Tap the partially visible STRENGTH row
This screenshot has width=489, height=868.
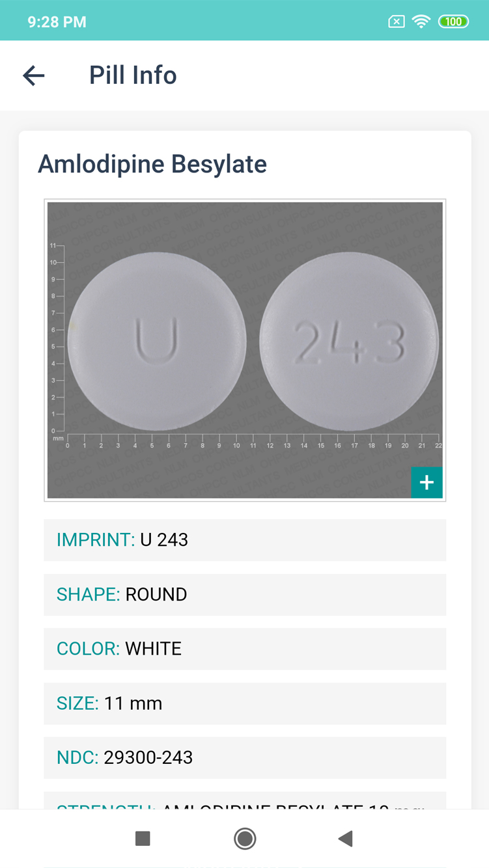[x=245, y=802]
